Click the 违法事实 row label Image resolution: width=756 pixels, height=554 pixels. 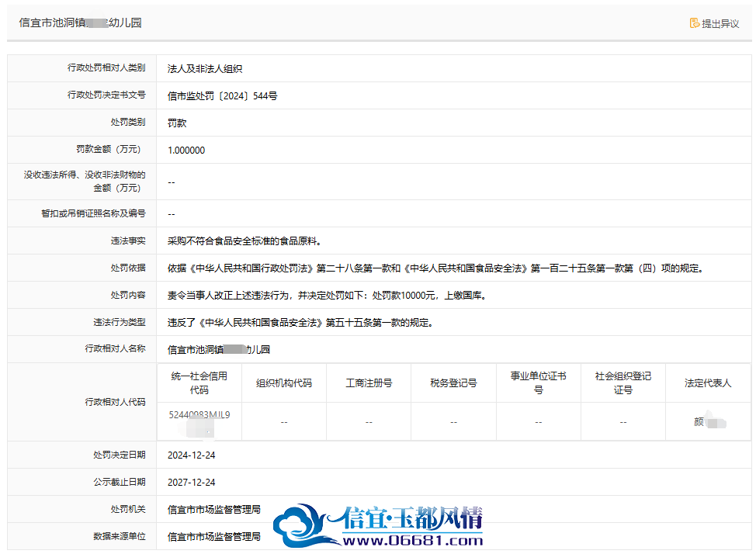click(128, 241)
